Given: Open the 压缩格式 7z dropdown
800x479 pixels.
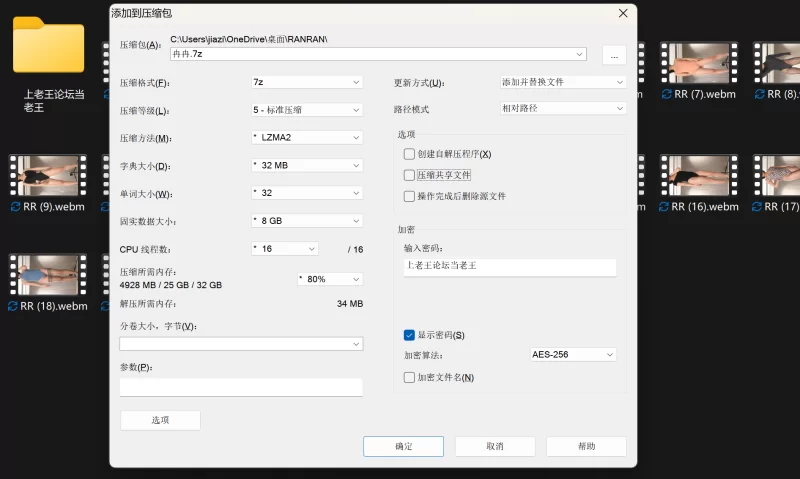Looking at the screenshot, I should 307,82.
